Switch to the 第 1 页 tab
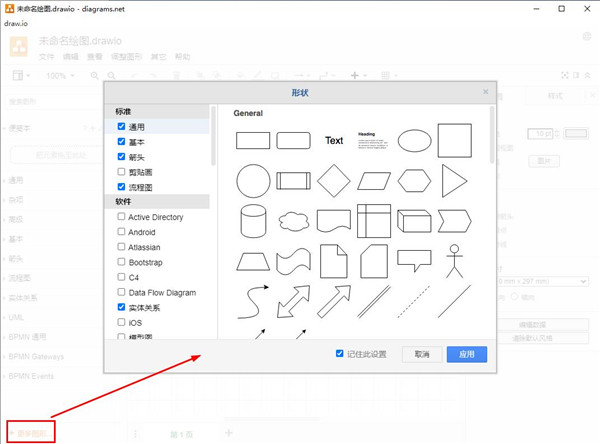600x444 pixels. (181, 434)
